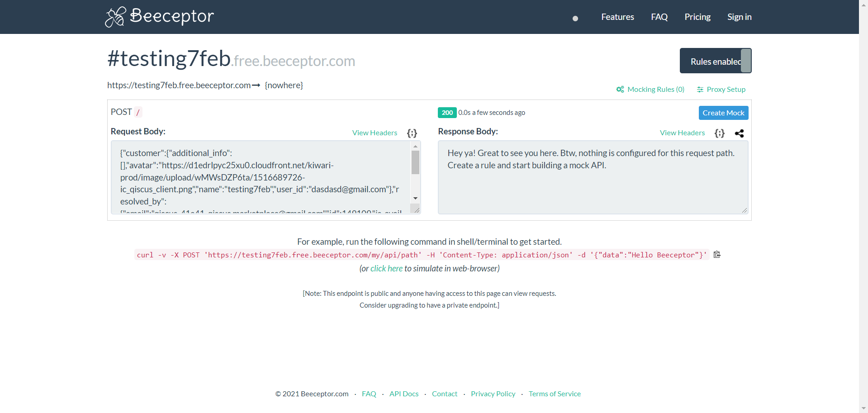Copy the curl command with clipboard icon
This screenshot has width=868, height=413.
[717, 255]
